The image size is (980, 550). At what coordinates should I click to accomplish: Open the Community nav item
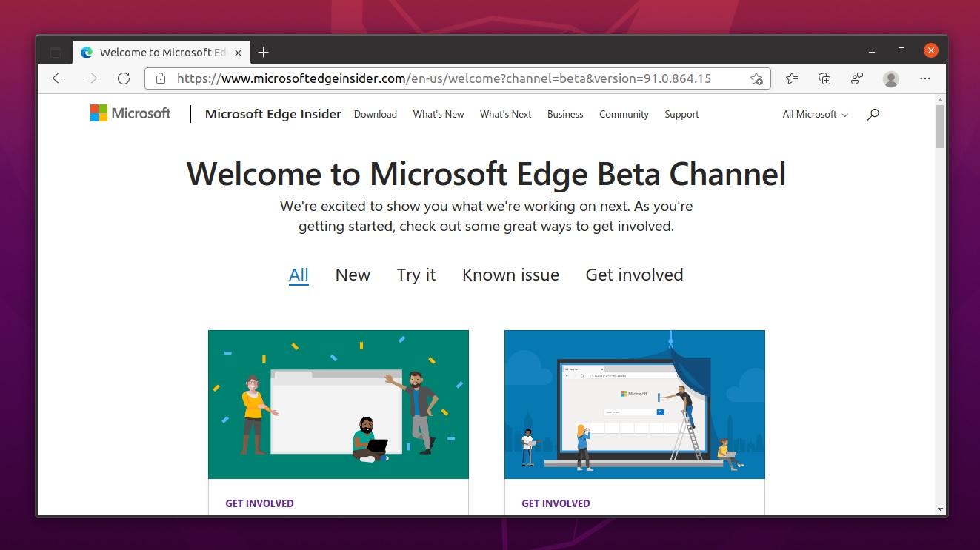624,114
